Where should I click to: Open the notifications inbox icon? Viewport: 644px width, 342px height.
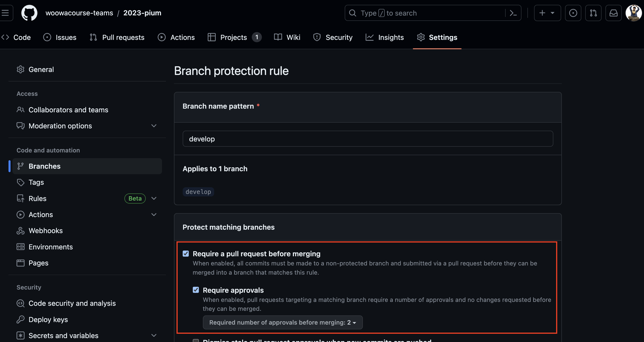coord(613,13)
